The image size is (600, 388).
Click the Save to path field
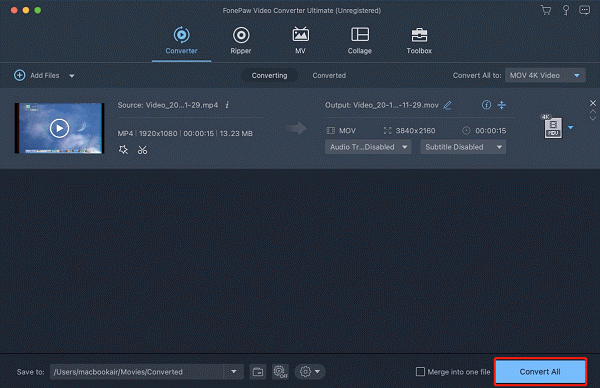pos(136,372)
